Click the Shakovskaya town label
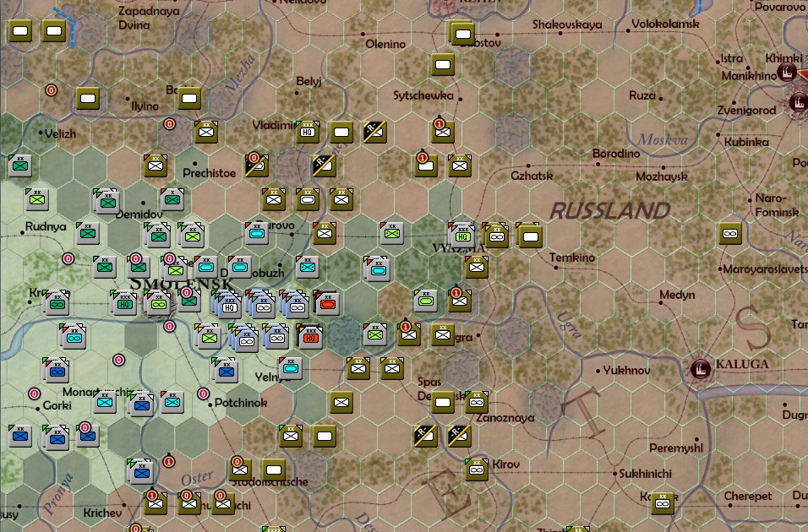 (567, 24)
